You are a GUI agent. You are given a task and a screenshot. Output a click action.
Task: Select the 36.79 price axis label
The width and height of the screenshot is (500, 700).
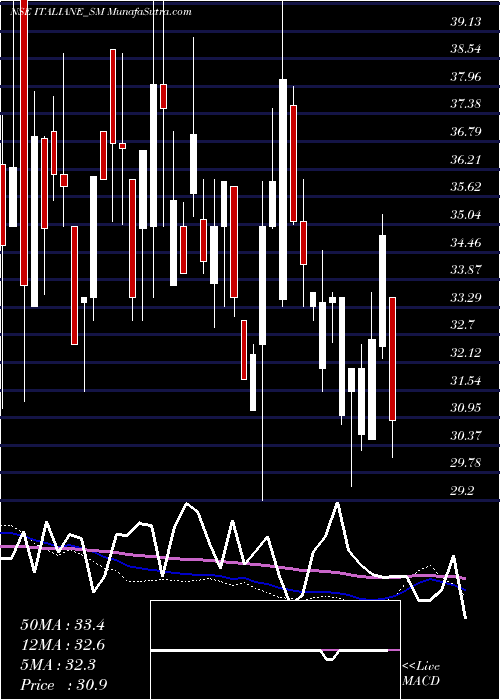pos(466,132)
